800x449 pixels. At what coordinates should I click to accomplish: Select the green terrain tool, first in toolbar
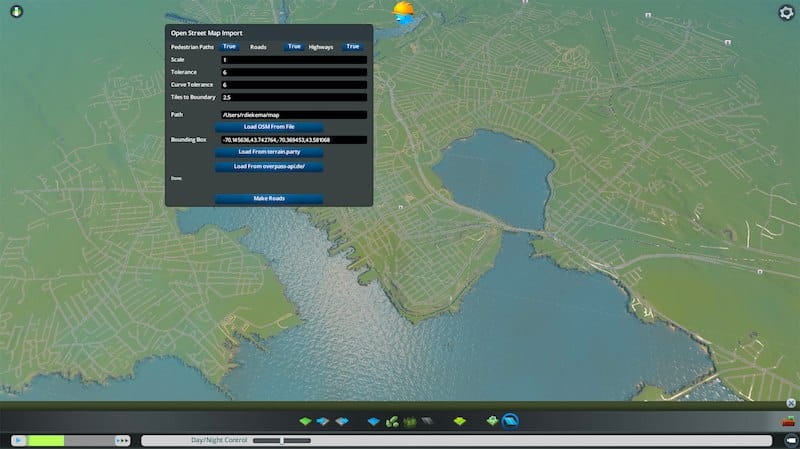(x=306, y=421)
